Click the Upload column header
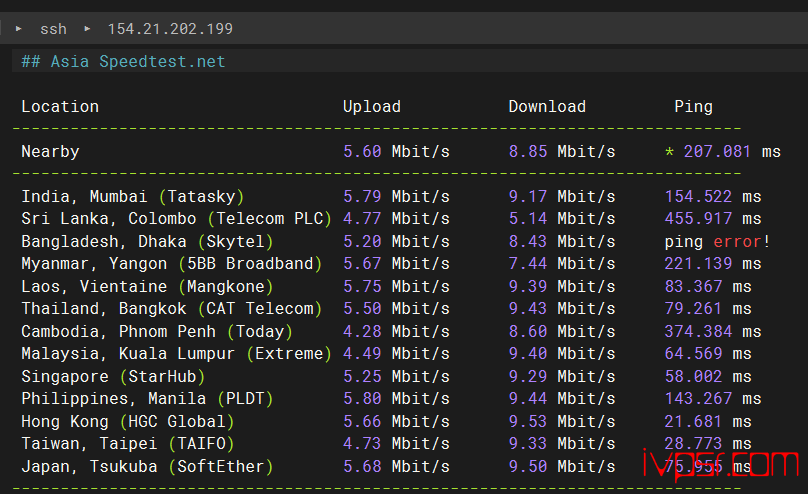808x494 pixels. click(371, 107)
